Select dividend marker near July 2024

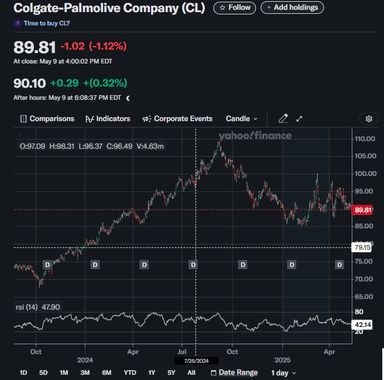point(193,265)
